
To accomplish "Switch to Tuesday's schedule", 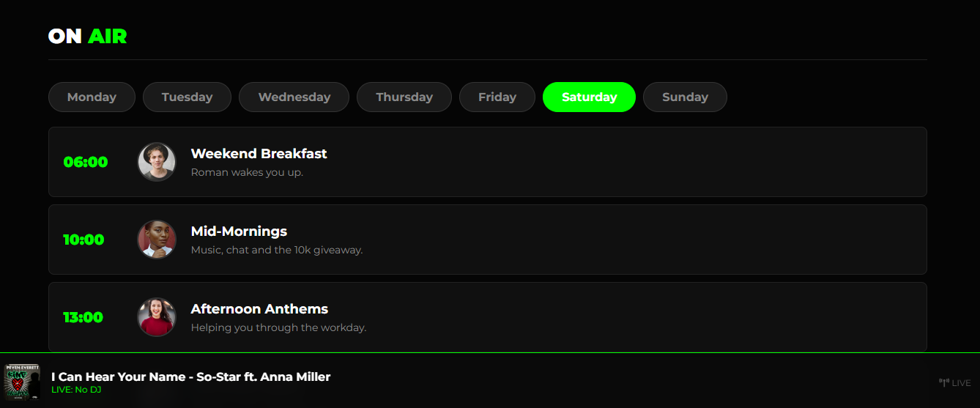I will pyautogui.click(x=187, y=97).
